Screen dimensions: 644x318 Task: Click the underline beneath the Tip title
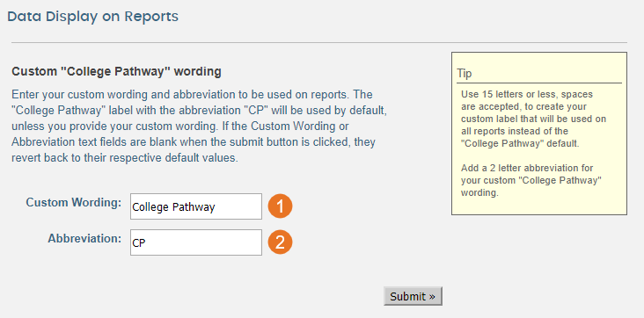click(539, 83)
